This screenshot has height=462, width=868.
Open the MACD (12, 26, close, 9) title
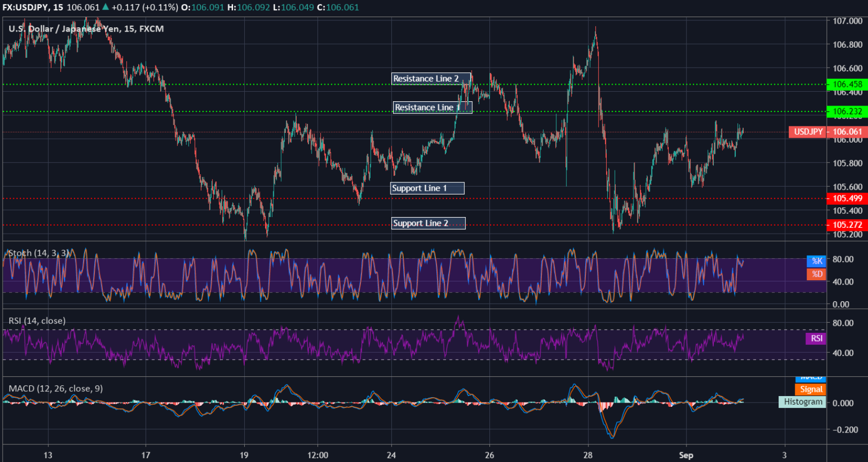click(56, 389)
